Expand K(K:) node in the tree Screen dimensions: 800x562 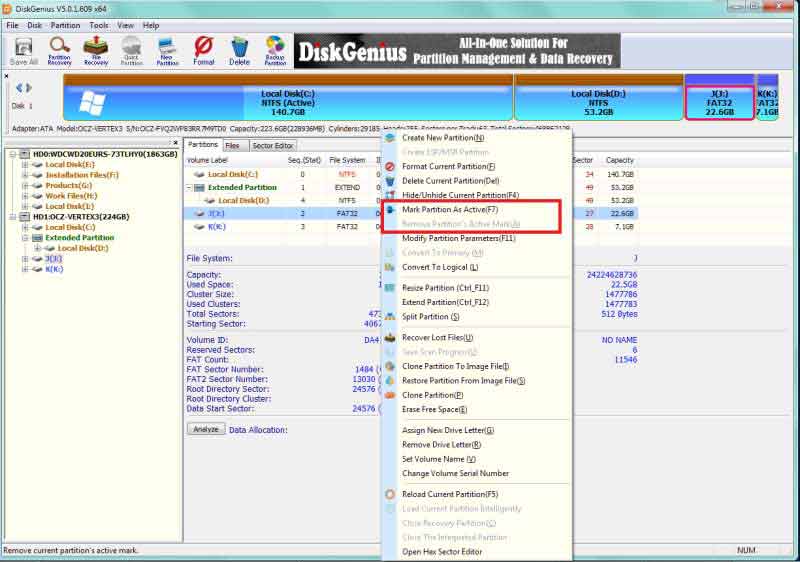click(24, 269)
